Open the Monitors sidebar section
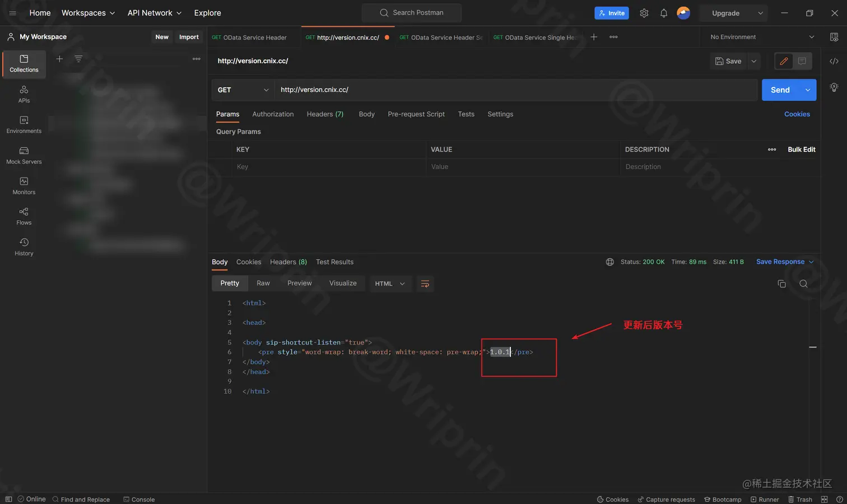The image size is (847, 504). click(24, 186)
